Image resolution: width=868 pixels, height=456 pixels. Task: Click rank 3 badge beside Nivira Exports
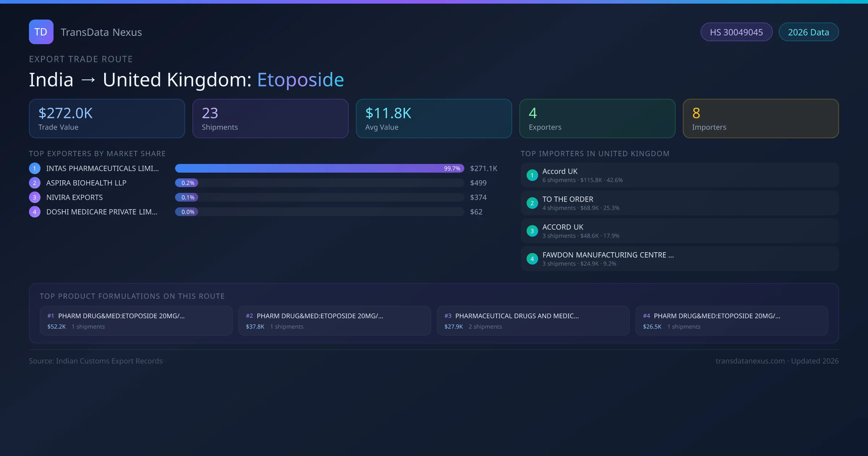(x=35, y=197)
